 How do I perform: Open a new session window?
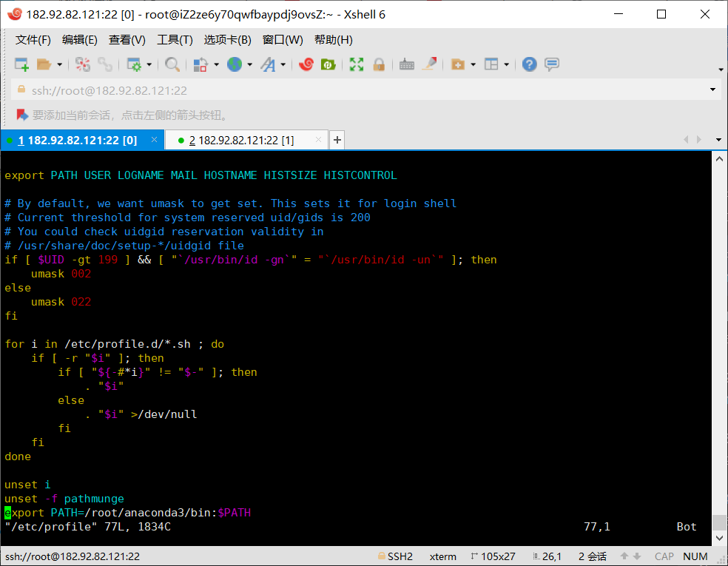[x=20, y=64]
